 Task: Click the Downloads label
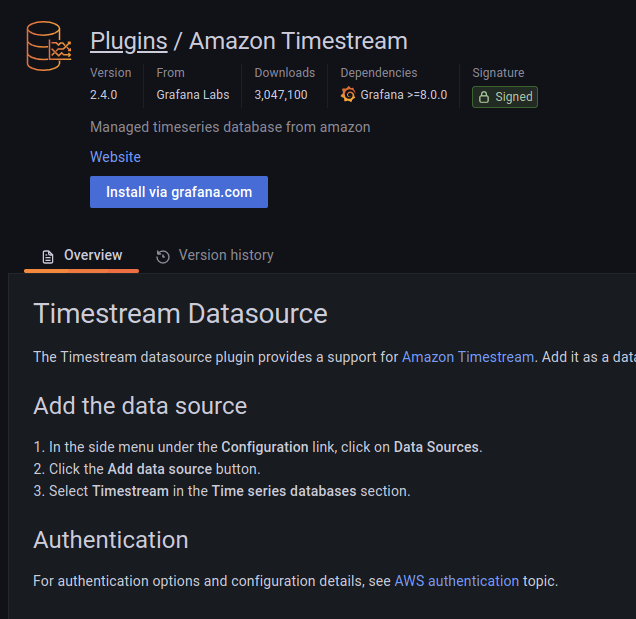(x=284, y=73)
